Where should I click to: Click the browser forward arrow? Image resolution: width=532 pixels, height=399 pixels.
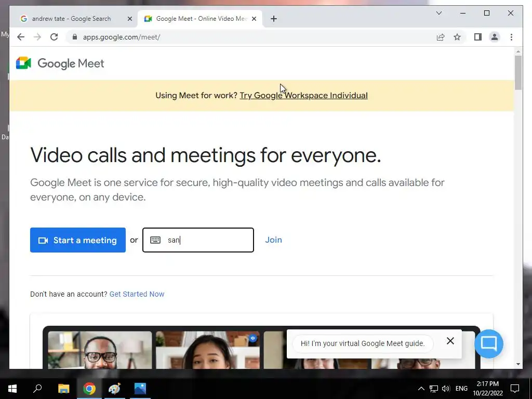pyautogui.click(x=37, y=37)
